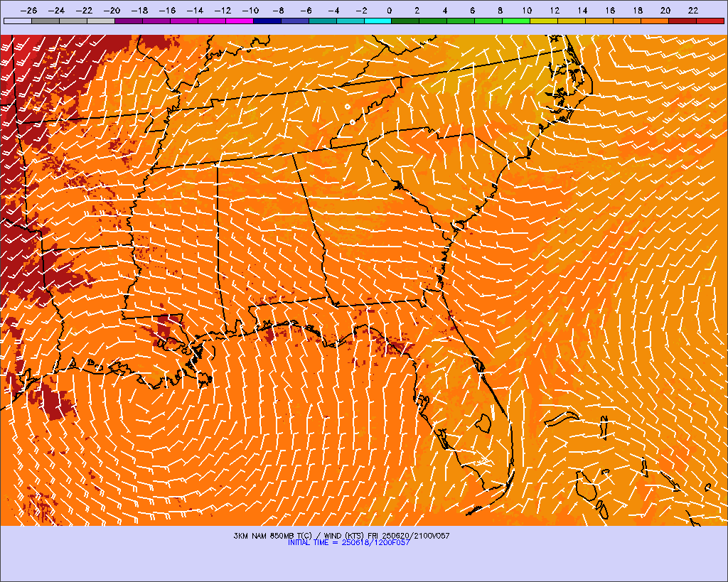Click the '-10' scale label
The height and width of the screenshot is (582, 728).
click(x=251, y=10)
